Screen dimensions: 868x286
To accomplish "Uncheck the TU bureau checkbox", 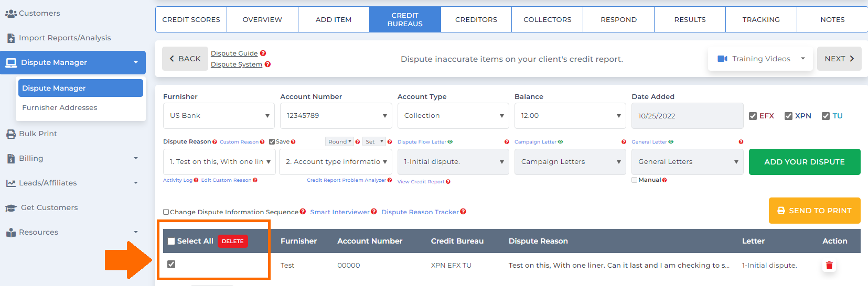I will [x=826, y=116].
